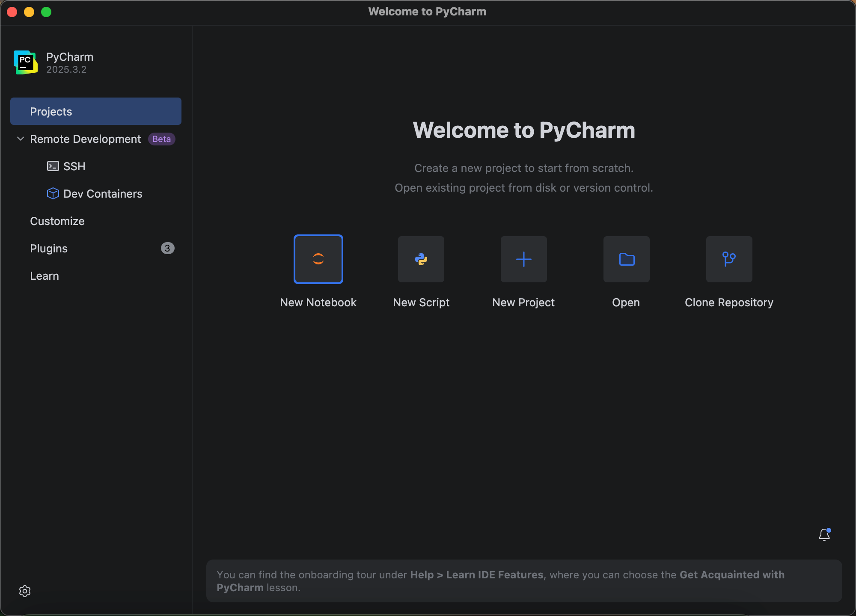
Task: Collapse the Remote Development section chevron
Action: (x=20, y=139)
